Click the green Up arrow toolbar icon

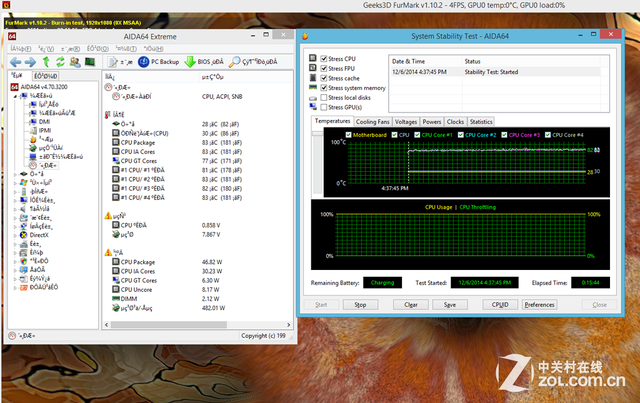click(x=46, y=62)
